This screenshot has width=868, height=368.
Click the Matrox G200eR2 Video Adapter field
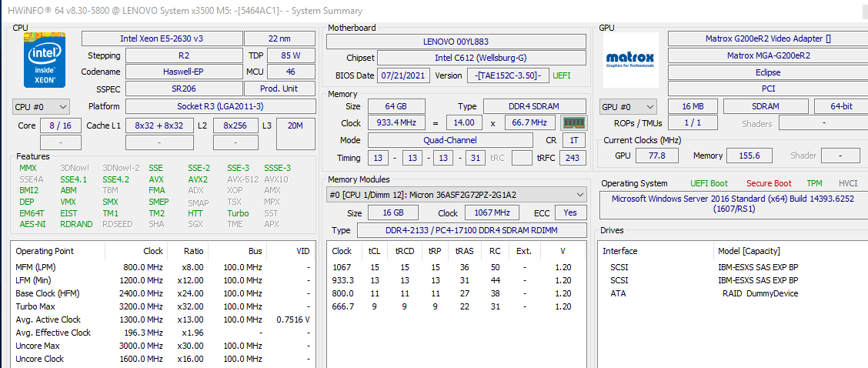[x=767, y=38]
